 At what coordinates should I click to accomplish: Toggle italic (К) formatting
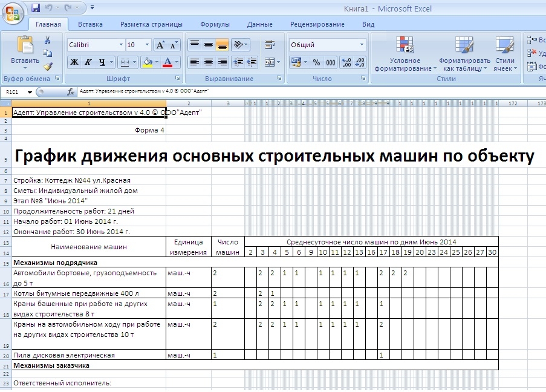[x=88, y=62]
